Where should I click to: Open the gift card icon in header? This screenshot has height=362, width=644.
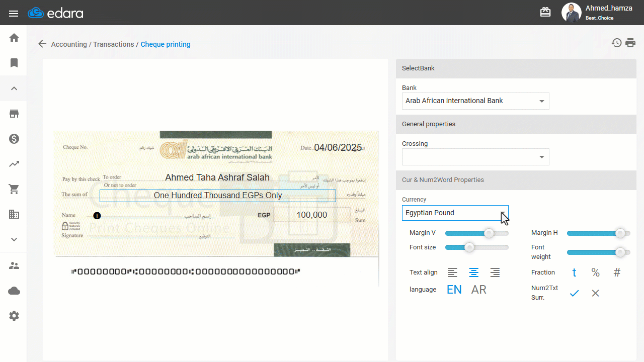(x=545, y=12)
